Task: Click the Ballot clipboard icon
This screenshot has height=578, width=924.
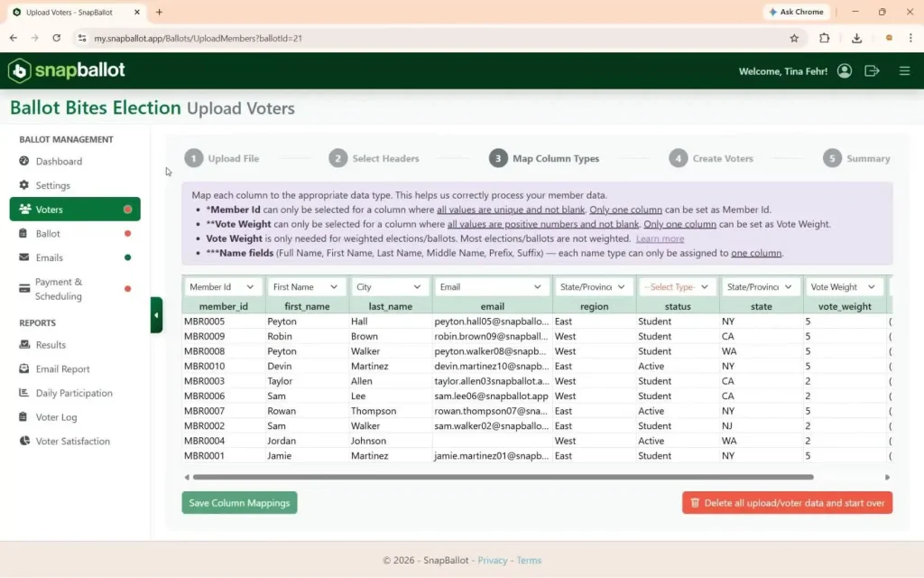Action: click(x=23, y=234)
